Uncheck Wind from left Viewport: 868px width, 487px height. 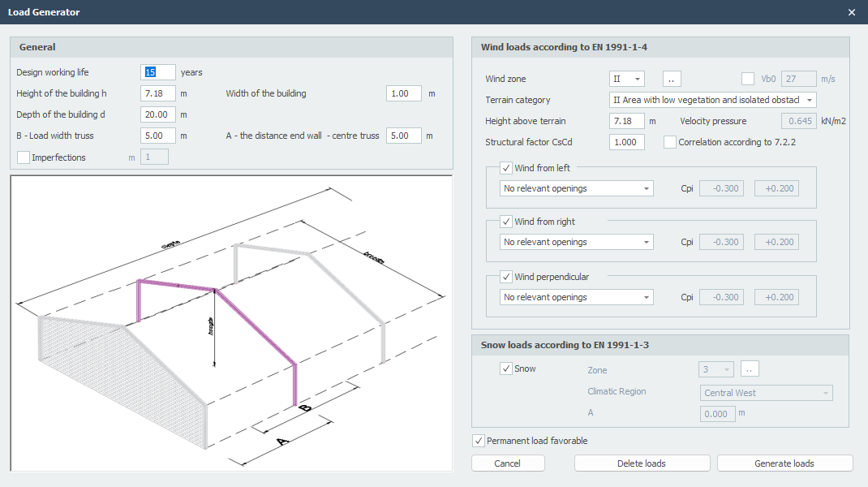[x=507, y=168]
